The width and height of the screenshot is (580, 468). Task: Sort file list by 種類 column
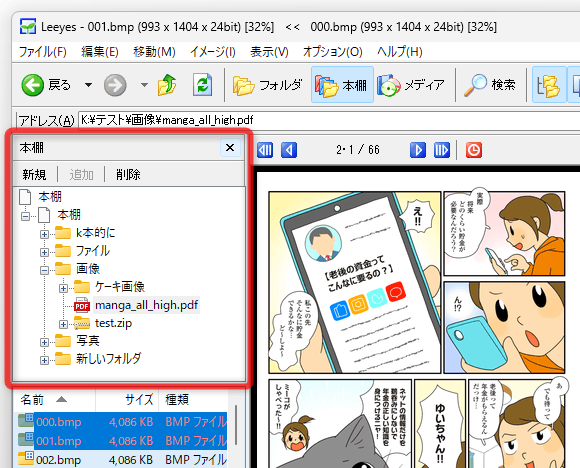(193, 400)
